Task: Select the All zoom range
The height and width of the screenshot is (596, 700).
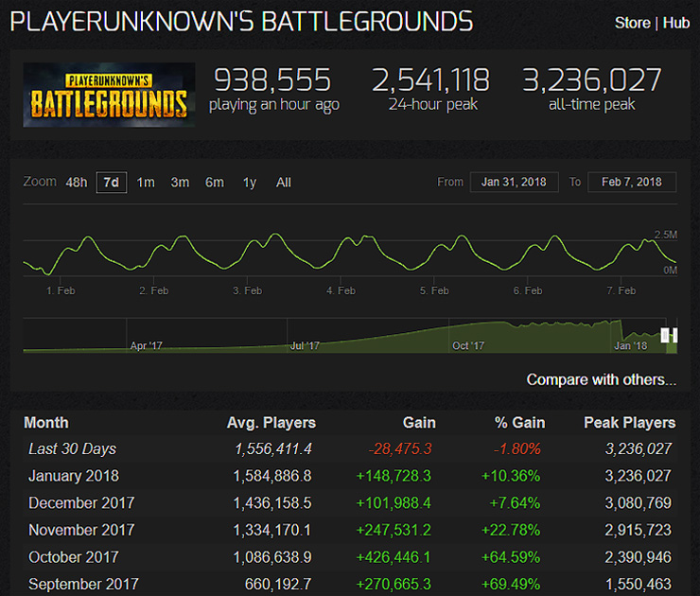Action: click(284, 183)
